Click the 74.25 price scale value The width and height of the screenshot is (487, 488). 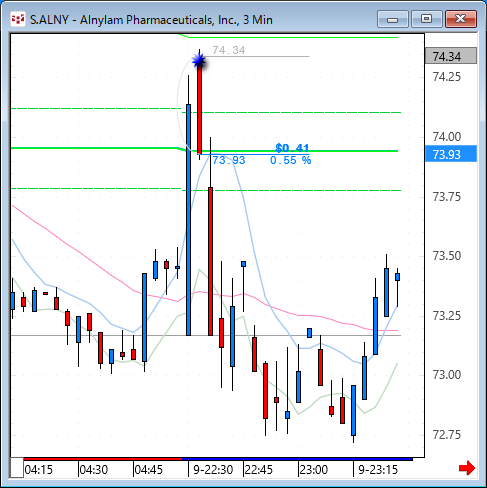pyautogui.click(x=447, y=77)
